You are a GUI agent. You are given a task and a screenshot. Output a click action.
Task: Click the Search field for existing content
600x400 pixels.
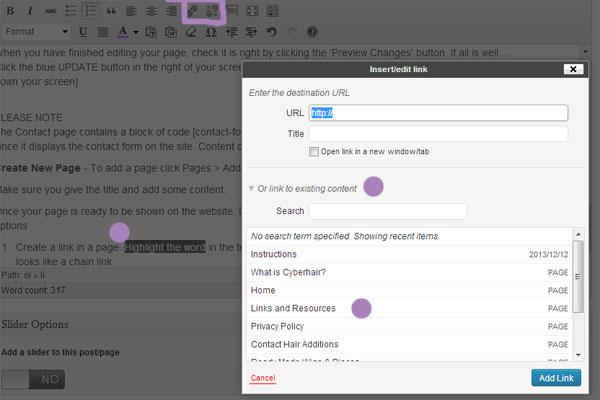pos(388,211)
